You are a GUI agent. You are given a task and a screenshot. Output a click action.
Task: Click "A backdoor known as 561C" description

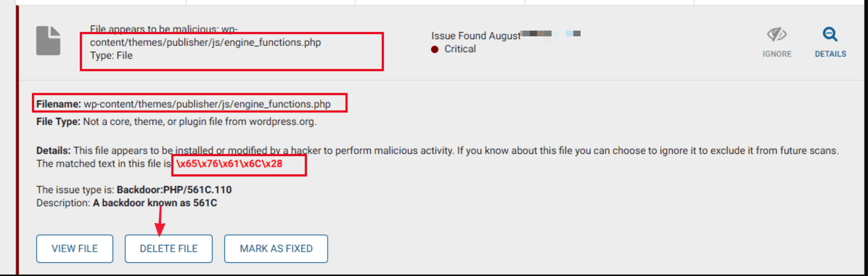(155, 203)
